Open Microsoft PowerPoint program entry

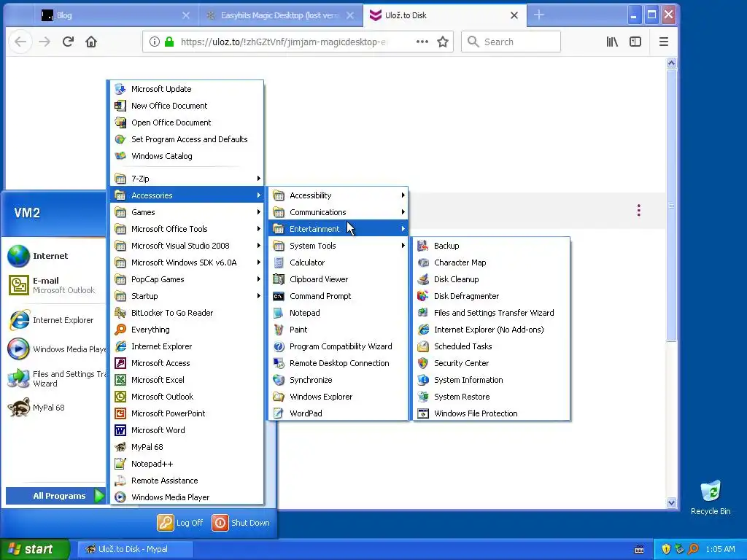pos(187,413)
